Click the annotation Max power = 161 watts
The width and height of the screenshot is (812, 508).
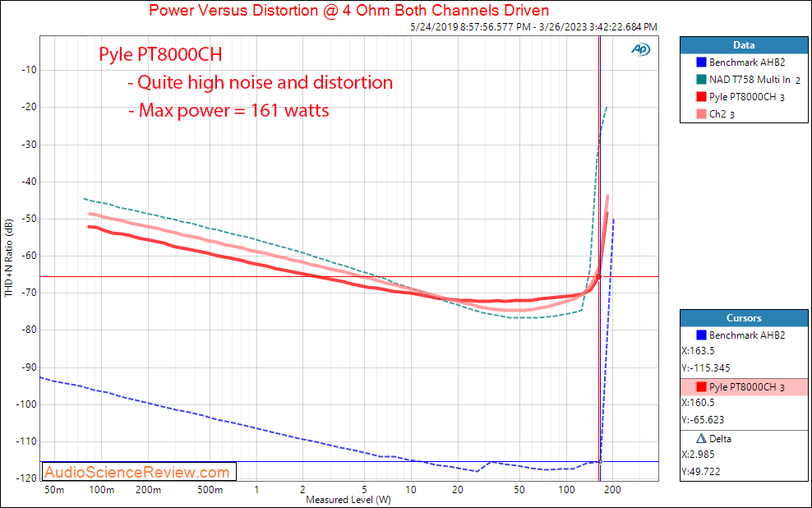coord(229,110)
